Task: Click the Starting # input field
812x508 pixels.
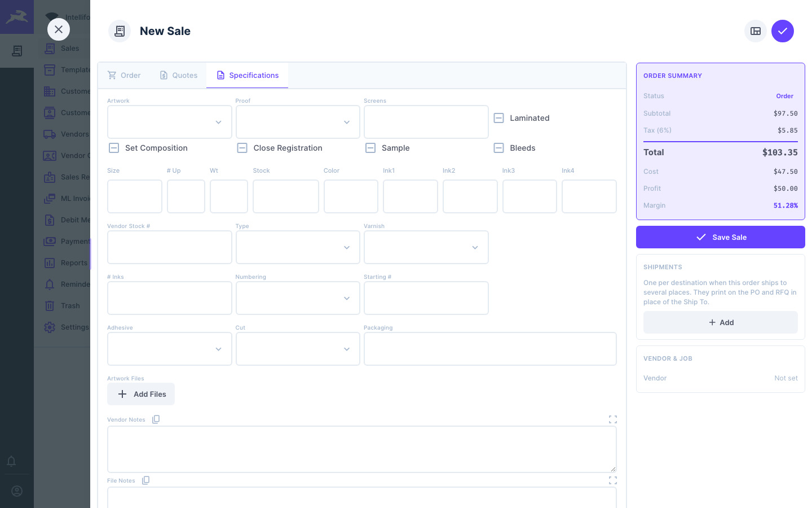Action: coord(426,298)
